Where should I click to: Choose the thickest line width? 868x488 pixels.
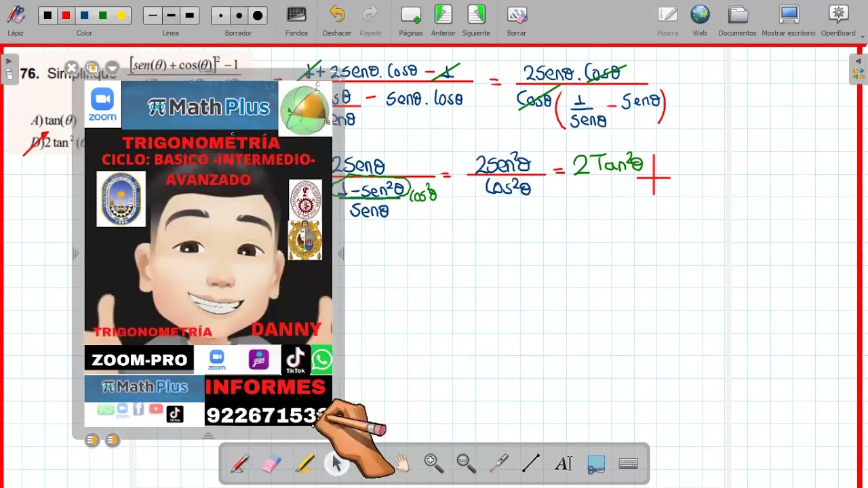pos(189,16)
